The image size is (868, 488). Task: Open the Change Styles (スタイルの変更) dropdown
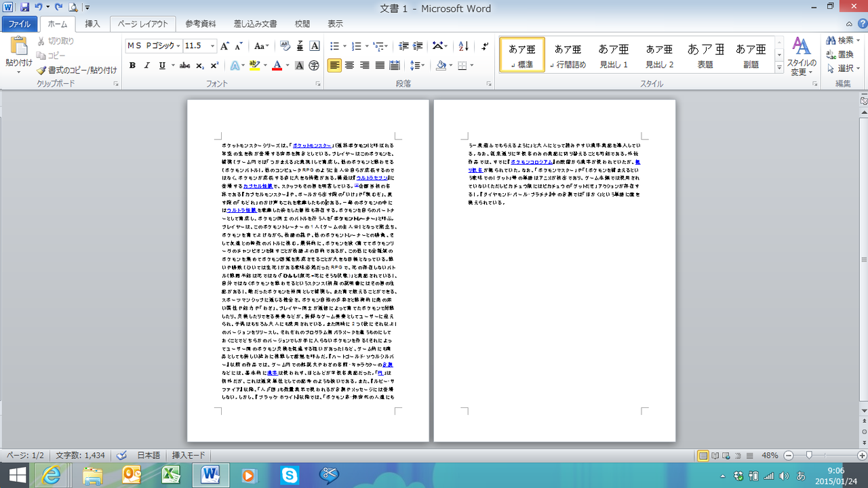(801, 57)
